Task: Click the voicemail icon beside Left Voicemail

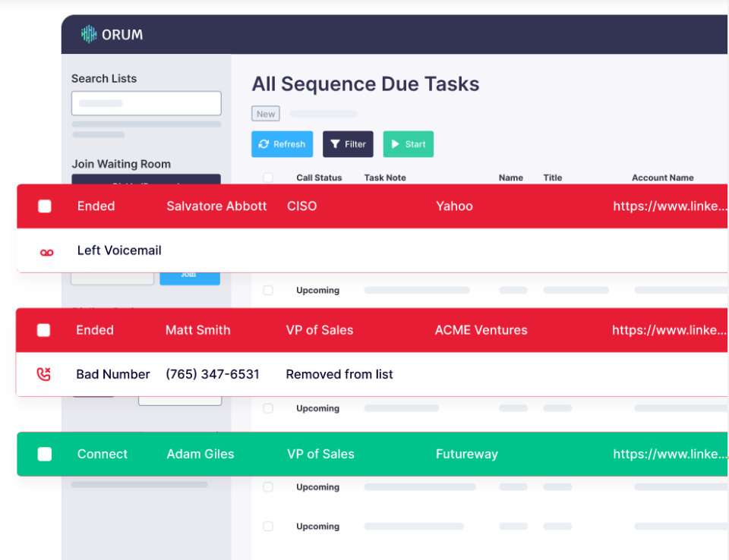Action: 46,251
